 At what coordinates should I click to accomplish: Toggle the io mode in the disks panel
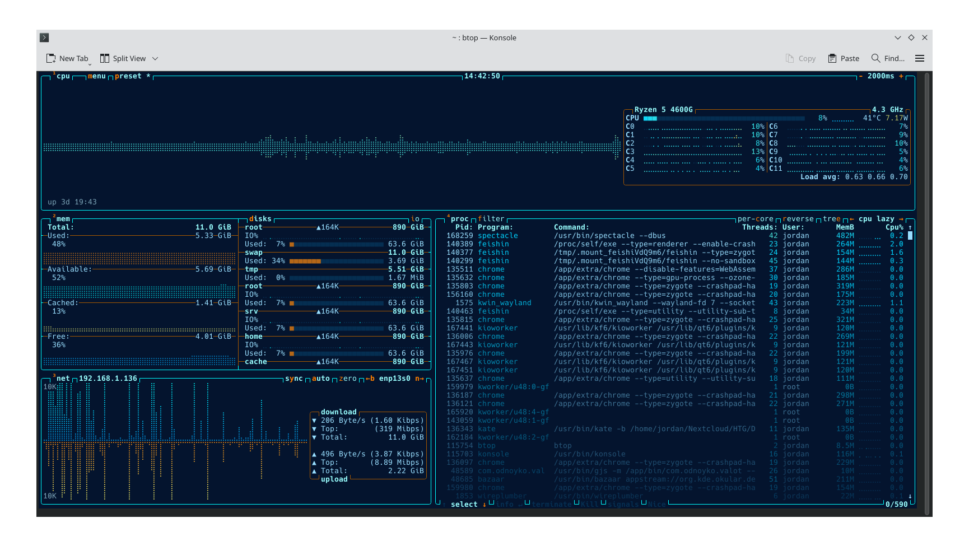(x=415, y=219)
